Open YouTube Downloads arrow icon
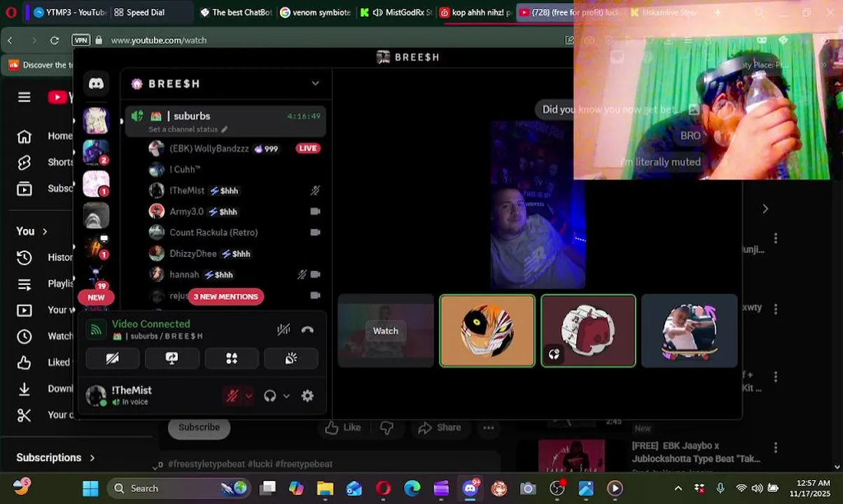 coord(25,388)
